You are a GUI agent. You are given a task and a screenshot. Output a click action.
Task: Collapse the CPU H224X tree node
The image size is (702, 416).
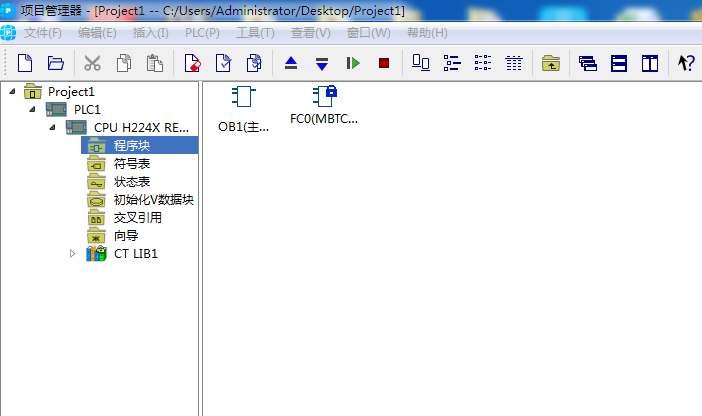click(x=52, y=128)
